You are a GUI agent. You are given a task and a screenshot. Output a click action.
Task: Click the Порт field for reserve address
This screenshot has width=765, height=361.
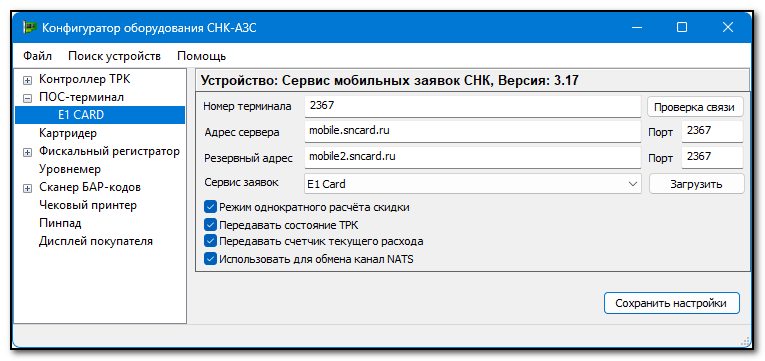(712, 157)
